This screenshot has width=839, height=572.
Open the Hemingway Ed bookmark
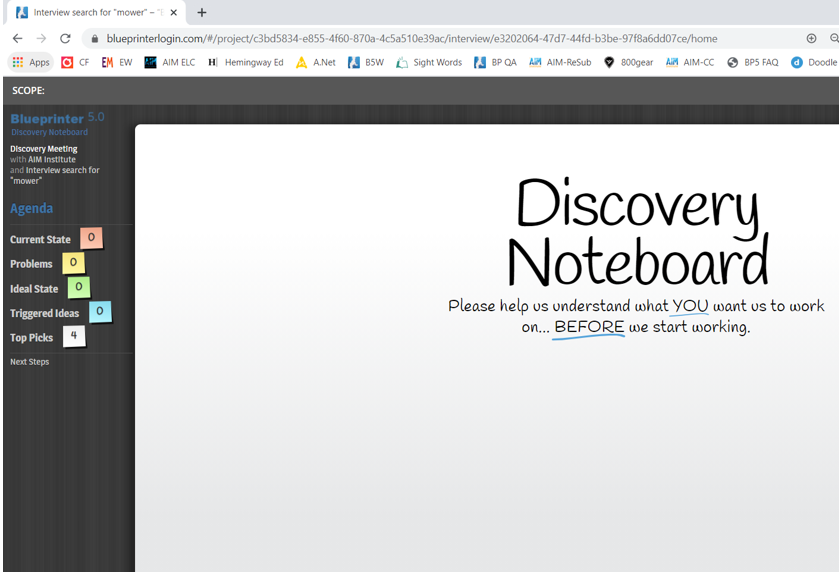click(x=246, y=62)
